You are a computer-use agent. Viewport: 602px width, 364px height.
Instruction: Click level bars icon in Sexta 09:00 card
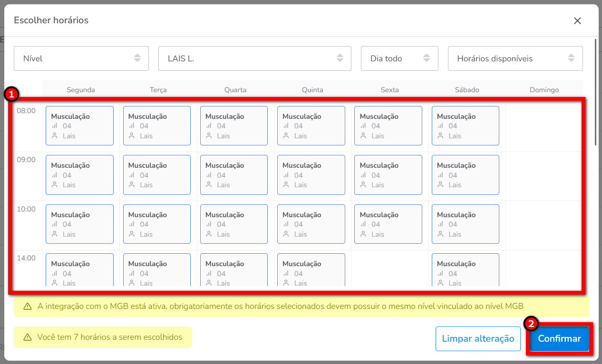[x=363, y=175]
